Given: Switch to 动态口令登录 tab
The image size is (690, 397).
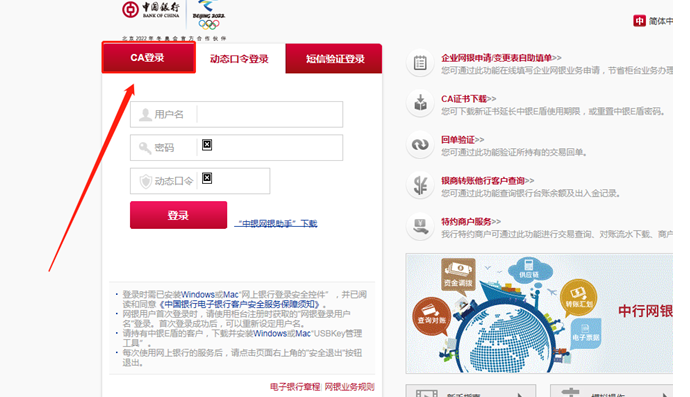Looking at the screenshot, I should tap(239, 59).
